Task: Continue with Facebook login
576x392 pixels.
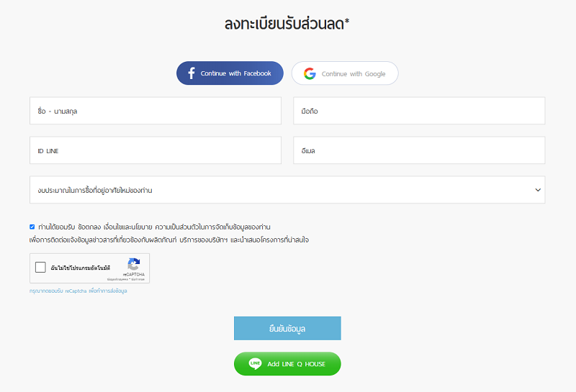Action: (230, 73)
